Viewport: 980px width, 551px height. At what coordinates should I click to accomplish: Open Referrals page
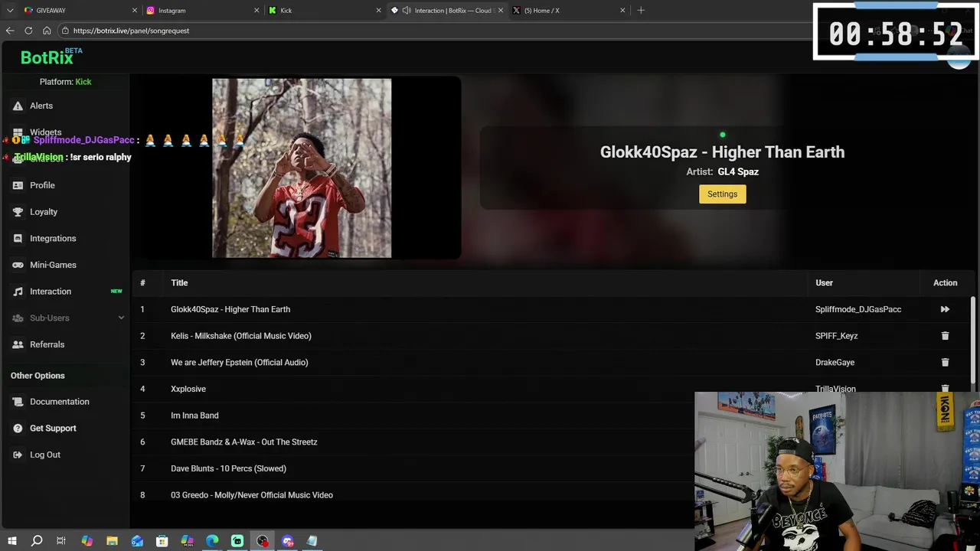click(38, 344)
